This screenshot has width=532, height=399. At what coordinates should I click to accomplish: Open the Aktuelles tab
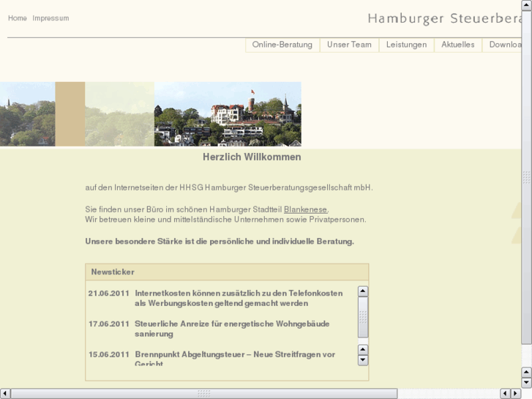pos(457,45)
